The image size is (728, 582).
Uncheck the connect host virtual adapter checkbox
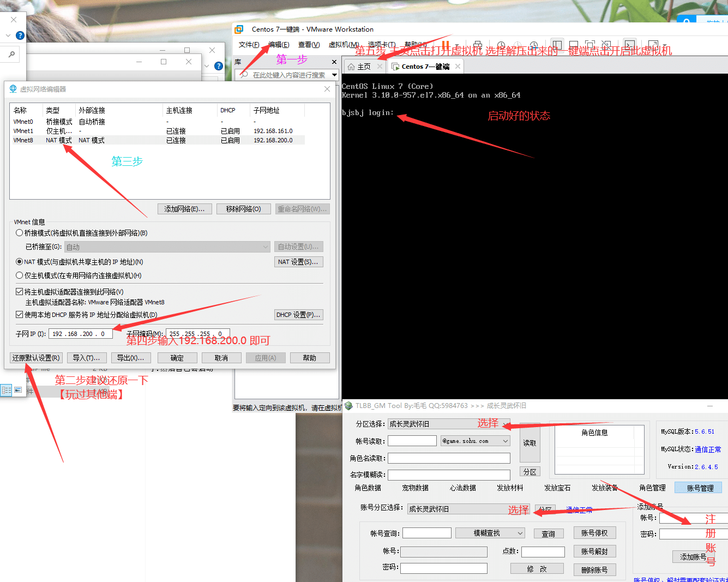[x=20, y=292]
